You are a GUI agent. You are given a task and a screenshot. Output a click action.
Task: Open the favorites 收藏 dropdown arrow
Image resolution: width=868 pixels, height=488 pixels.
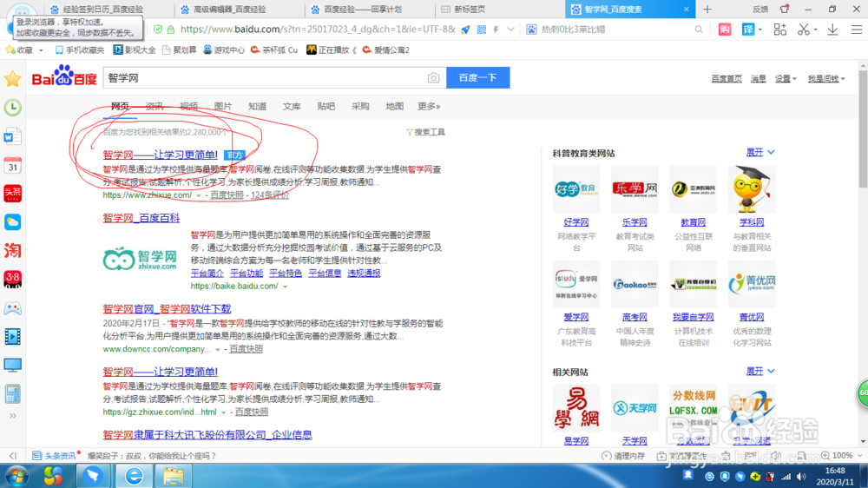(41, 50)
